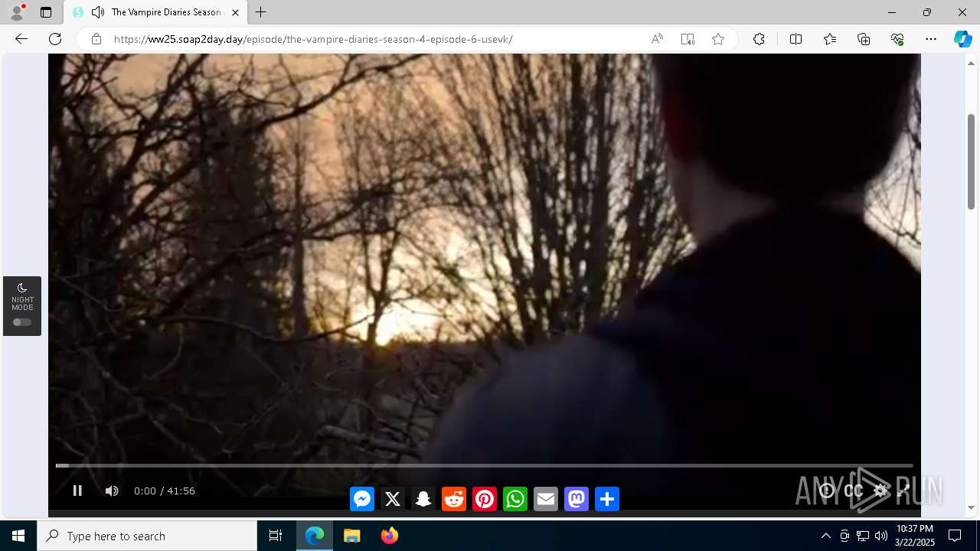Screen dimensions: 980x551
Task: Open Windows Start menu
Action: point(18,536)
